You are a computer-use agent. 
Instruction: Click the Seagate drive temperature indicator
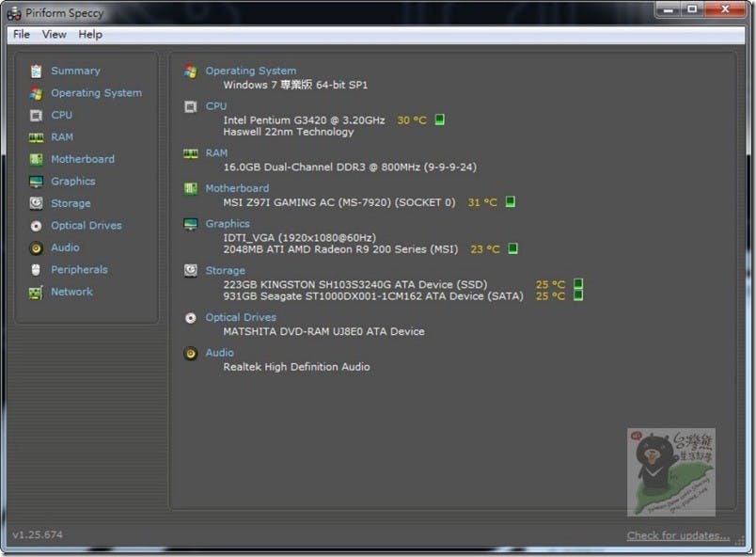(578, 295)
